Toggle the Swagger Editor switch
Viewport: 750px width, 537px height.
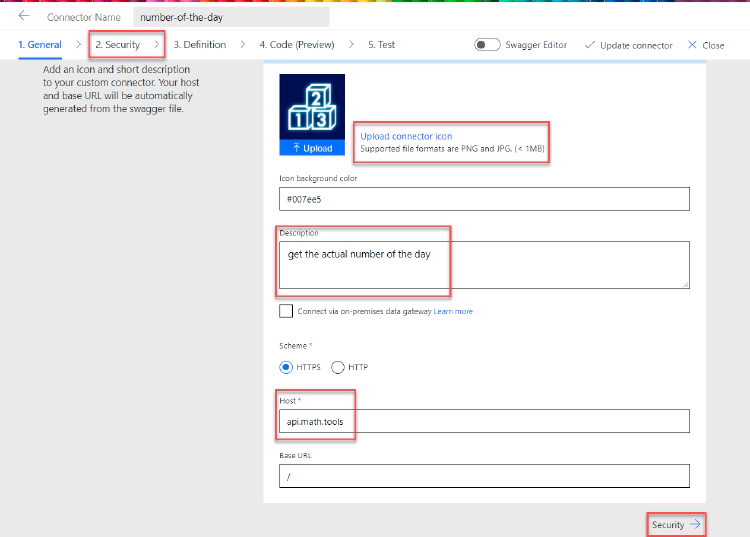point(487,44)
